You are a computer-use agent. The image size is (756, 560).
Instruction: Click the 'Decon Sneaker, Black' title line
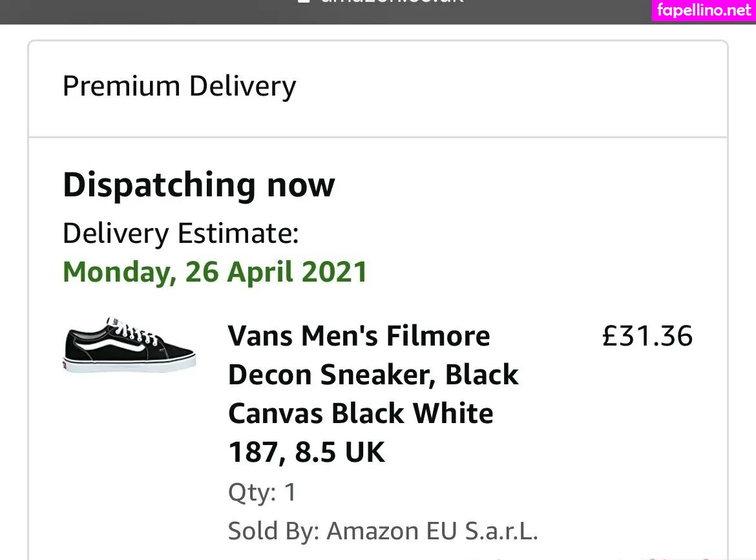(x=373, y=375)
